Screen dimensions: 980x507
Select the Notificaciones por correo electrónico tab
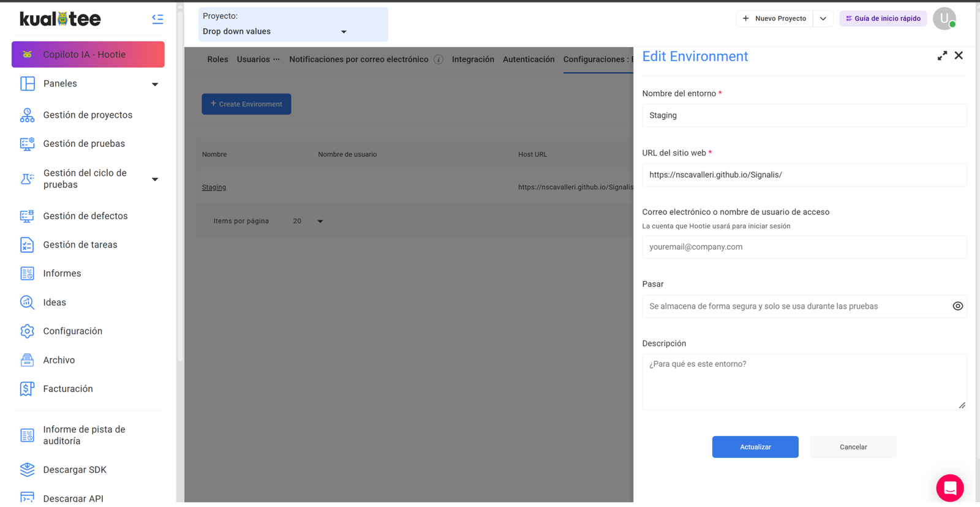point(359,59)
